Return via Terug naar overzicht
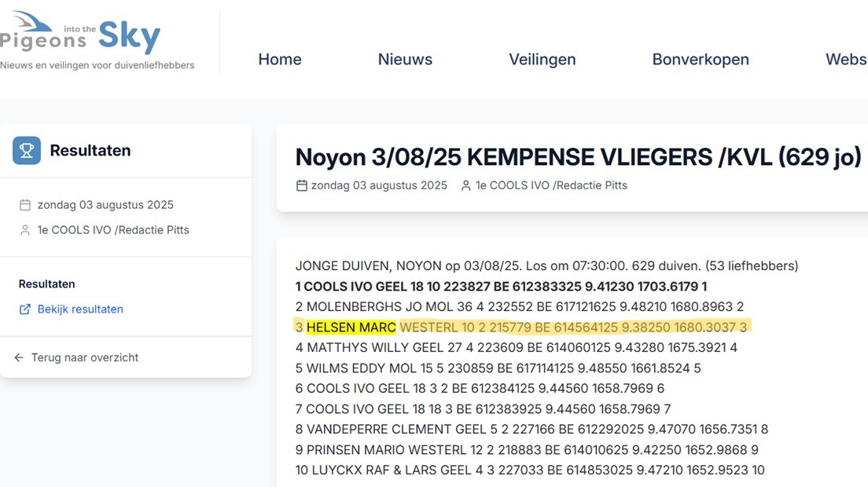This screenshot has height=487, width=868. [x=85, y=357]
